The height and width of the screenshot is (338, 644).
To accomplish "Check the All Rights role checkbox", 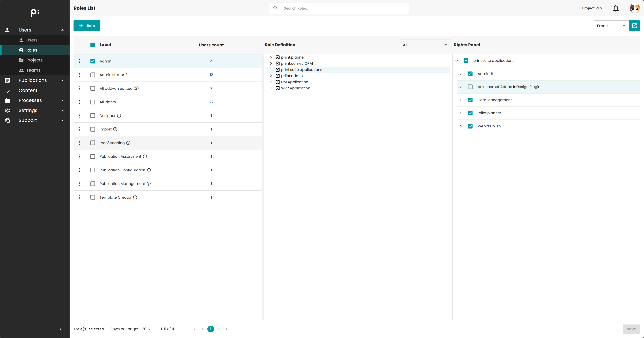I will coord(93,102).
